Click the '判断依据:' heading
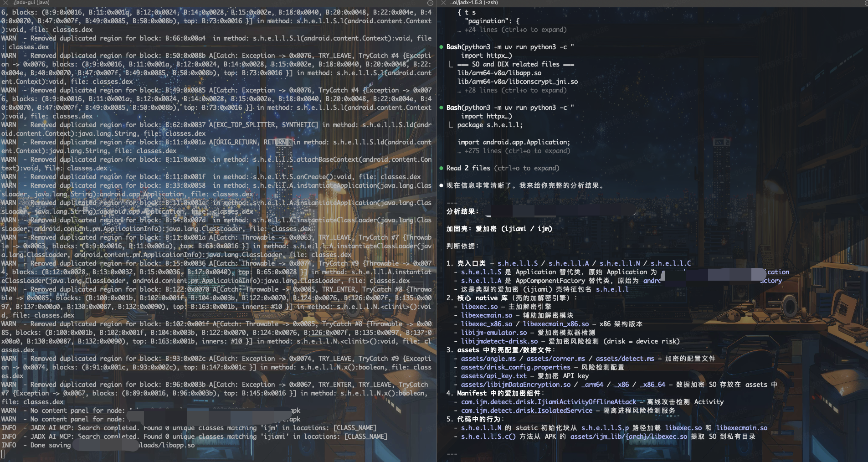Image resolution: width=868 pixels, height=462 pixels. pos(462,246)
